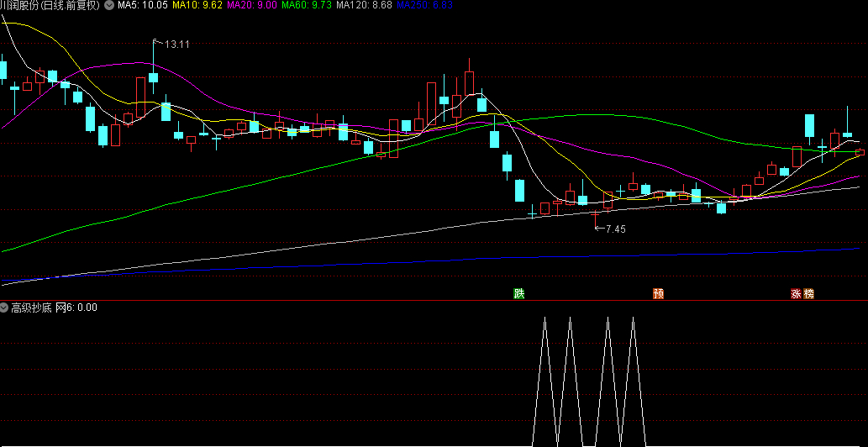Image resolution: width=868 pixels, height=447 pixels.
Task: Select the yellow MA10: 9.62 legend
Action: coord(197,6)
